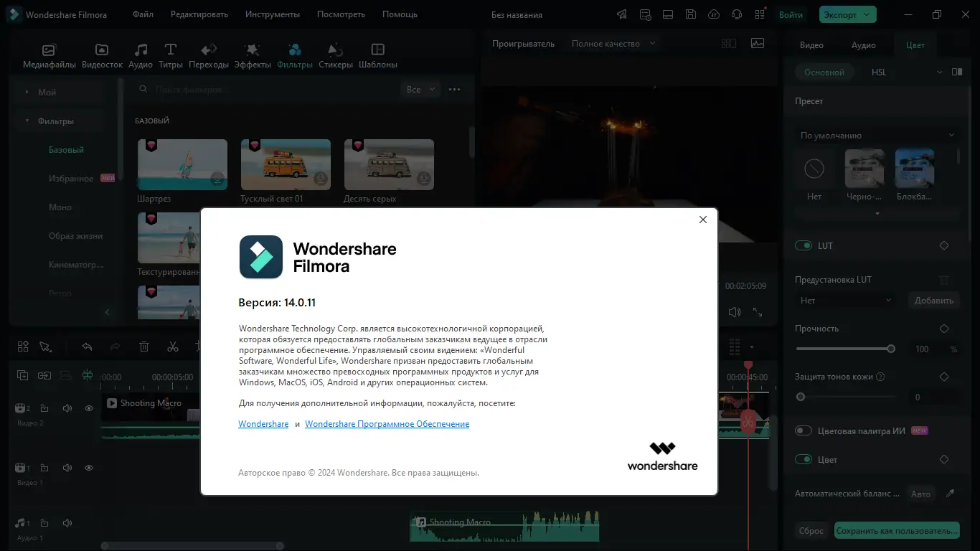Click the Войти sign-in button
Image resolution: width=980 pixels, height=551 pixels.
[791, 14]
